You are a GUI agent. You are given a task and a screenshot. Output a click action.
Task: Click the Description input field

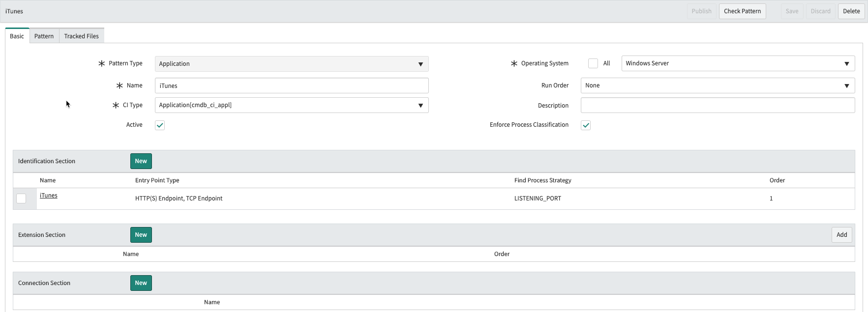pyautogui.click(x=718, y=105)
